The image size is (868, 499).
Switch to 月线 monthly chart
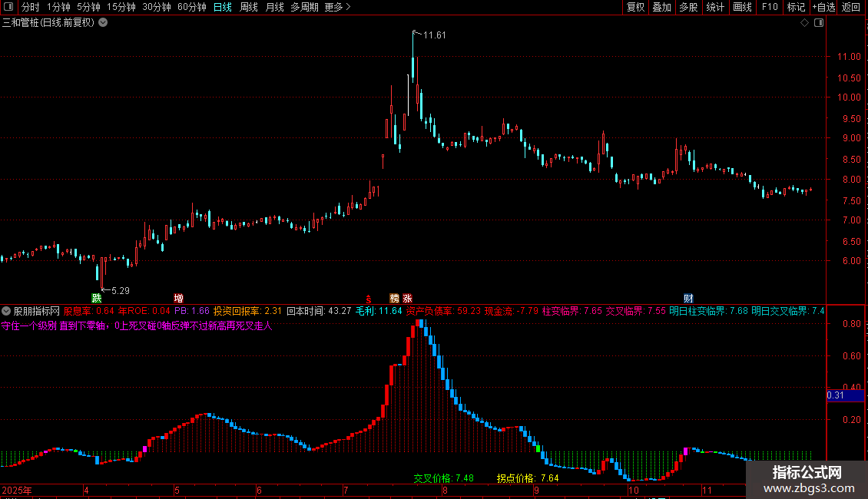pos(274,7)
